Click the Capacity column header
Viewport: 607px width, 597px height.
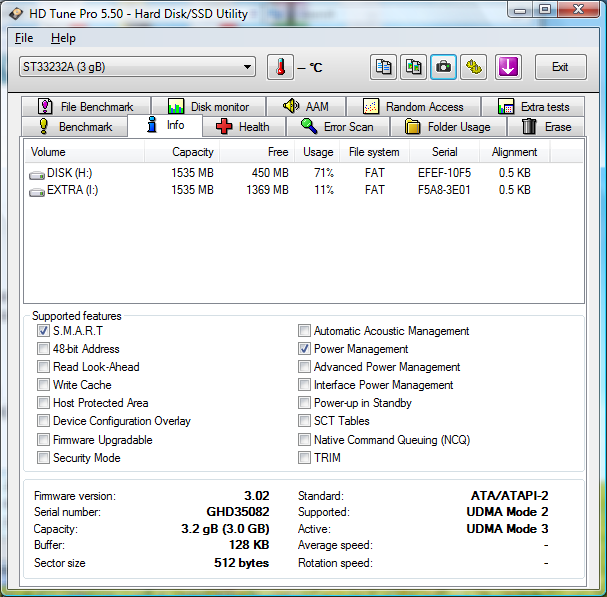coord(182,152)
